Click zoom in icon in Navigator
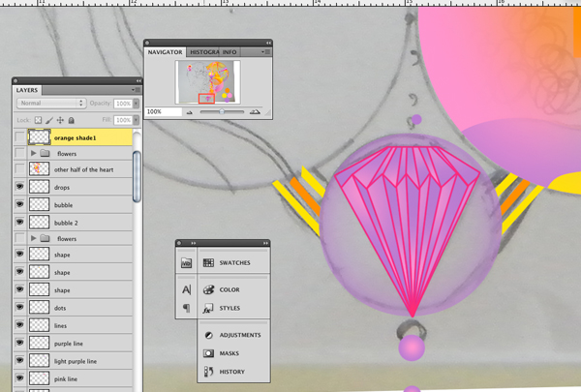This screenshot has height=392, width=581. click(255, 111)
